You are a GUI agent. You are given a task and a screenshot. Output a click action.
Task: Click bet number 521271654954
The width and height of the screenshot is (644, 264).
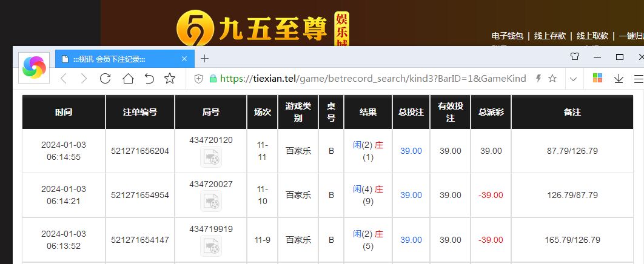click(x=140, y=195)
